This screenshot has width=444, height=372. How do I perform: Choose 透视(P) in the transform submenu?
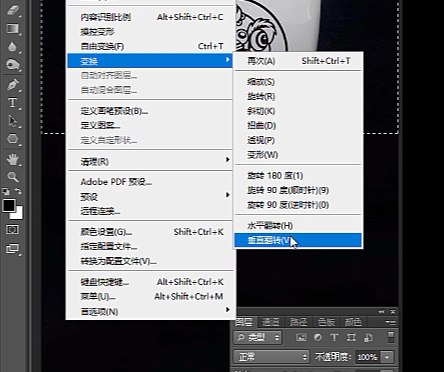(298, 140)
